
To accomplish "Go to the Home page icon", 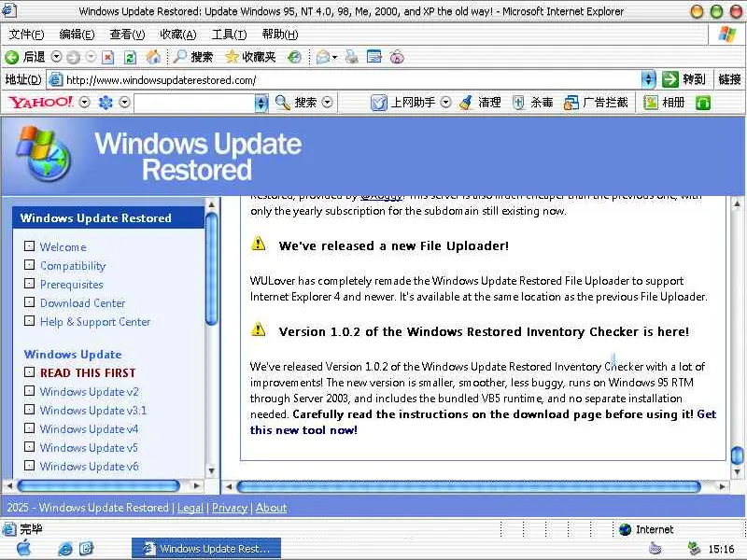I will pyautogui.click(x=153, y=57).
